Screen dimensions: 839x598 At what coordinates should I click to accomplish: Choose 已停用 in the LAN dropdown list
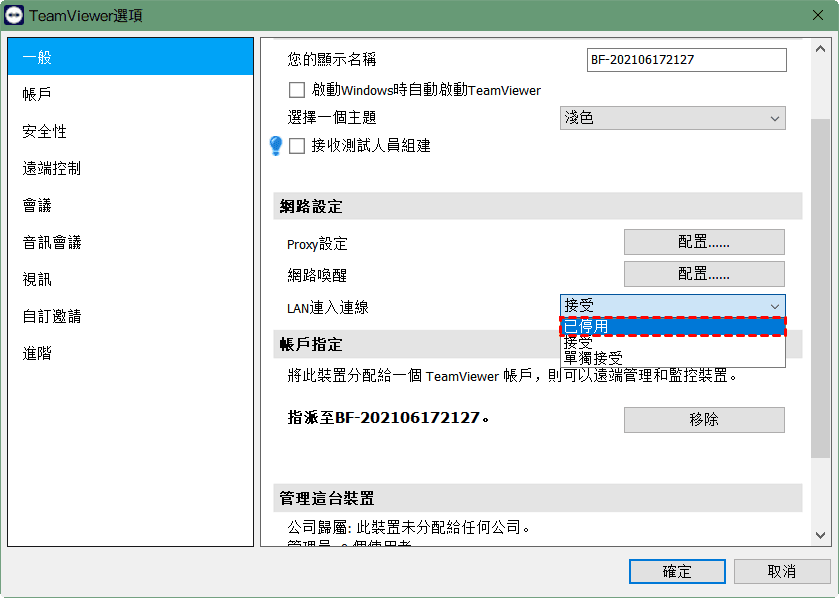673,326
